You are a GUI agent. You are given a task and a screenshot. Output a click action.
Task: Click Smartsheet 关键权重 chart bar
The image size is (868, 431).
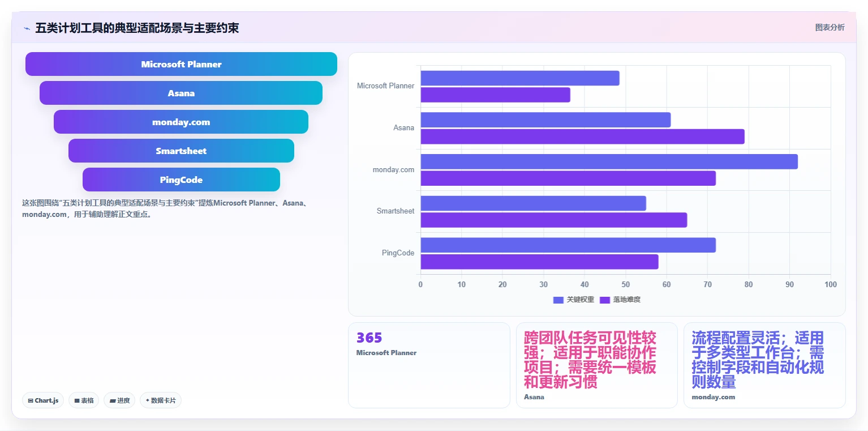533,203
